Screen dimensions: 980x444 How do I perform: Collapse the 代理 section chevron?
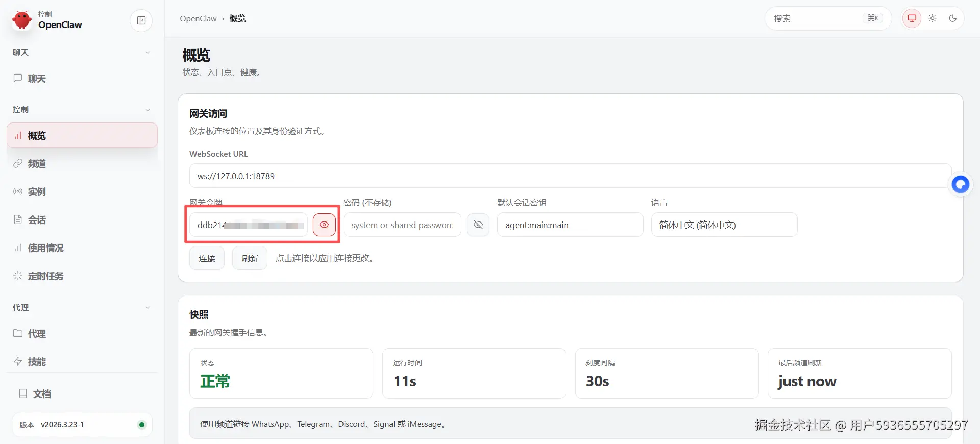pos(148,308)
